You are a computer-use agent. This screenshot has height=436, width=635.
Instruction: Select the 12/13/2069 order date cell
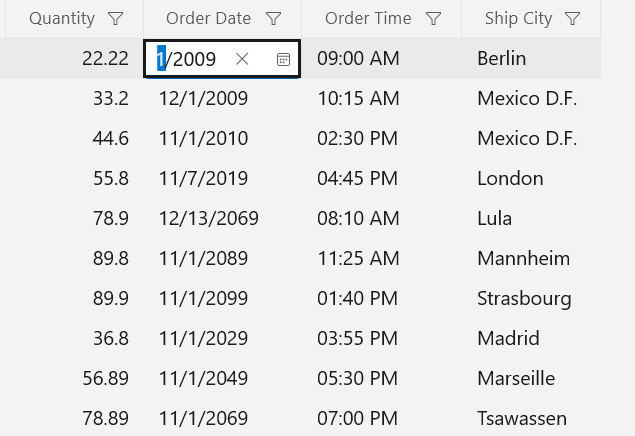pyautogui.click(x=209, y=218)
